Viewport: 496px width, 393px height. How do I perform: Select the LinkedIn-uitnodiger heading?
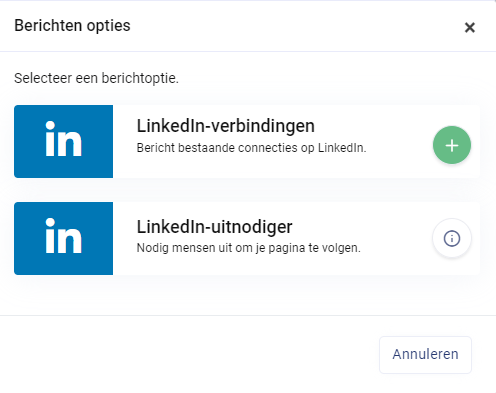point(215,227)
